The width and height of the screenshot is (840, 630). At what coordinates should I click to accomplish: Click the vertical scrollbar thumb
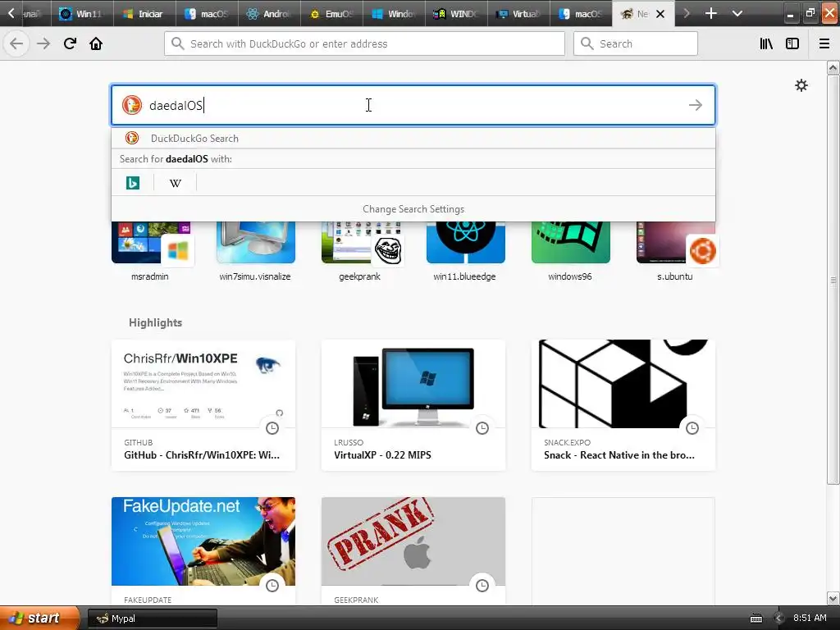coord(833,280)
